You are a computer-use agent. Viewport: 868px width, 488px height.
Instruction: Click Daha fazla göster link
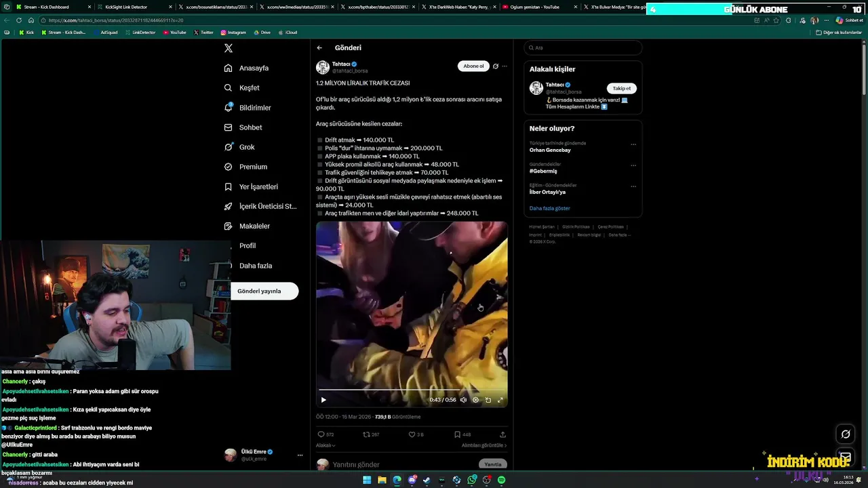(x=550, y=208)
